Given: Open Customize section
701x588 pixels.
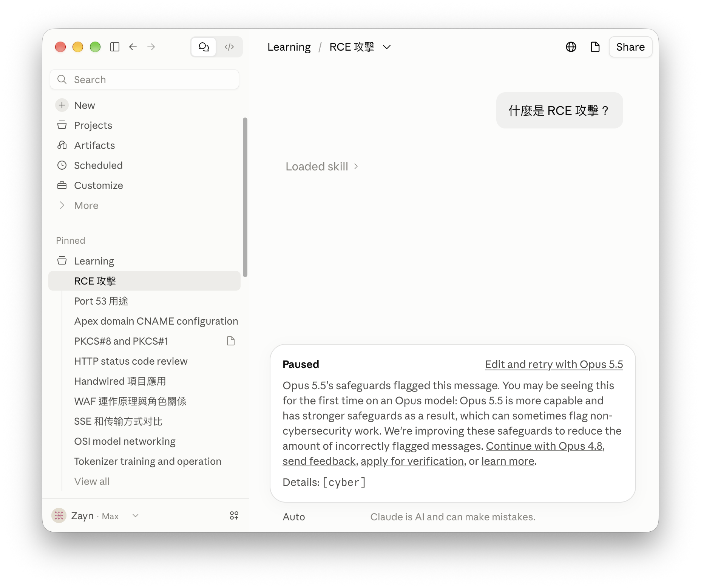Looking at the screenshot, I should click(144, 185).
